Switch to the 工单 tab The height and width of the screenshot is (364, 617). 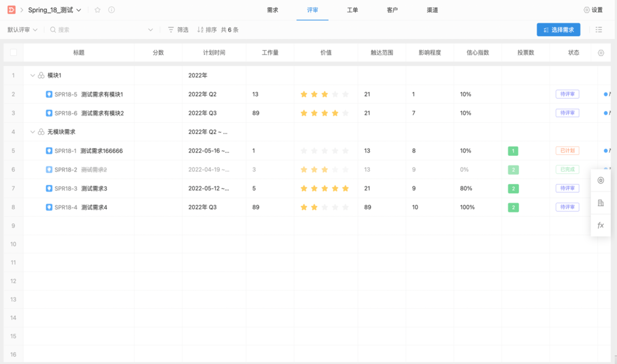[352, 10]
